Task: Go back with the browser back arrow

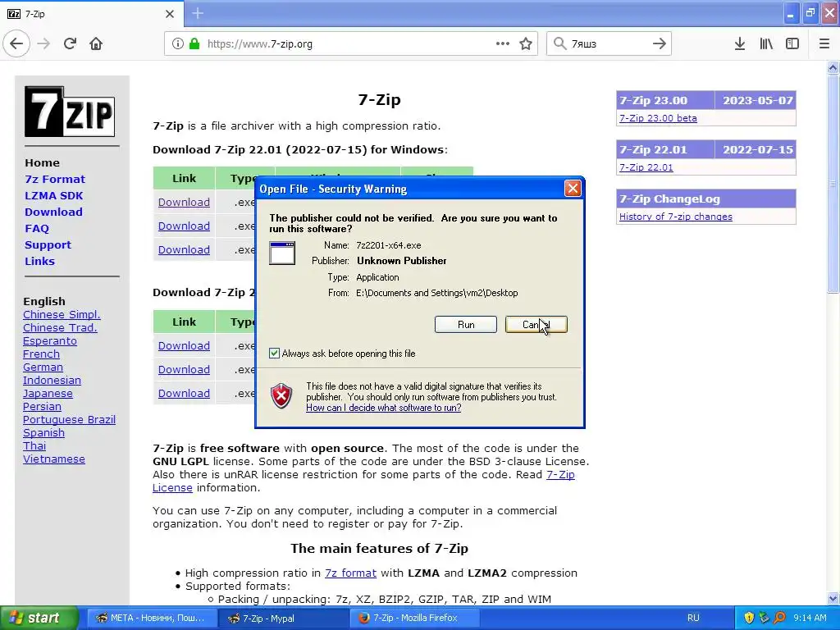Action: 16,44
